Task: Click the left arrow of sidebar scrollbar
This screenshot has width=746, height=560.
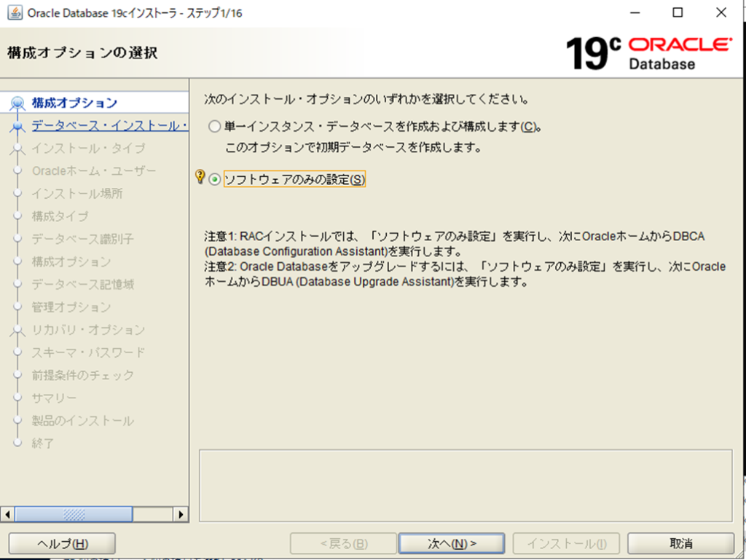Action: [7, 514]
